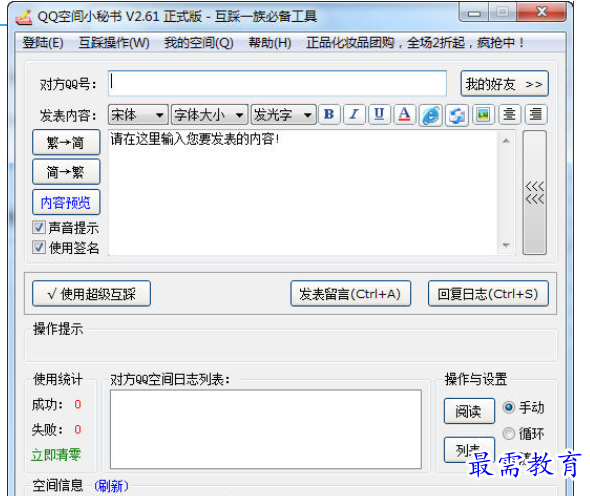This screenshot has width=590, height=496.
Task: Open the font color picker
Action: [x=404, y=114]
